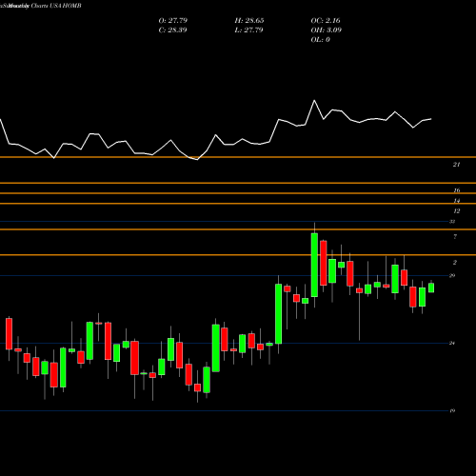Click the '12' orange level label
This screenshot has height=476, width=476.
[457, 211]
